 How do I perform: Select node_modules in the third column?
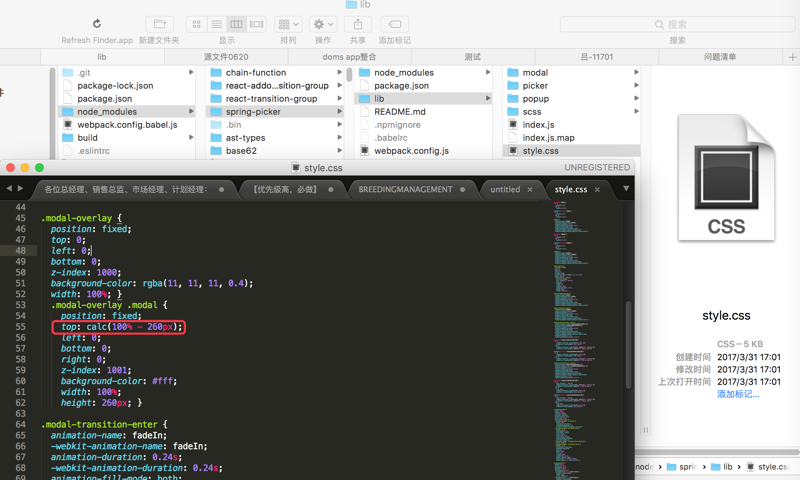pyautogui.click(x=423, y=72)
